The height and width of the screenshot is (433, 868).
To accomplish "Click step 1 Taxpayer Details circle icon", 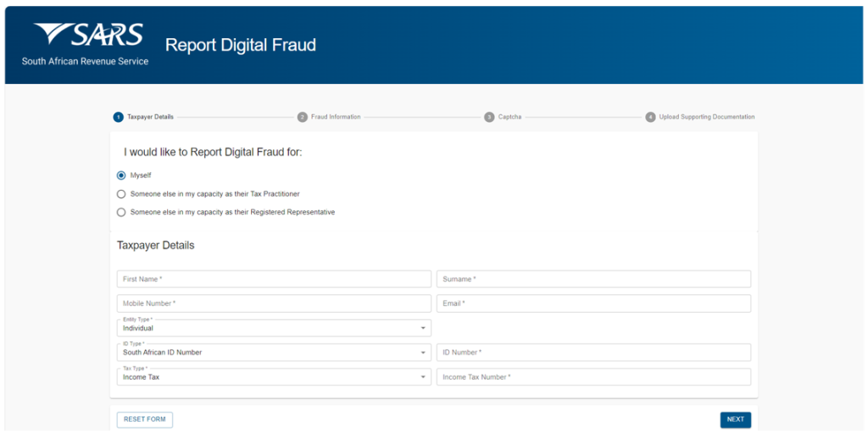I will (x=119, y=117).
